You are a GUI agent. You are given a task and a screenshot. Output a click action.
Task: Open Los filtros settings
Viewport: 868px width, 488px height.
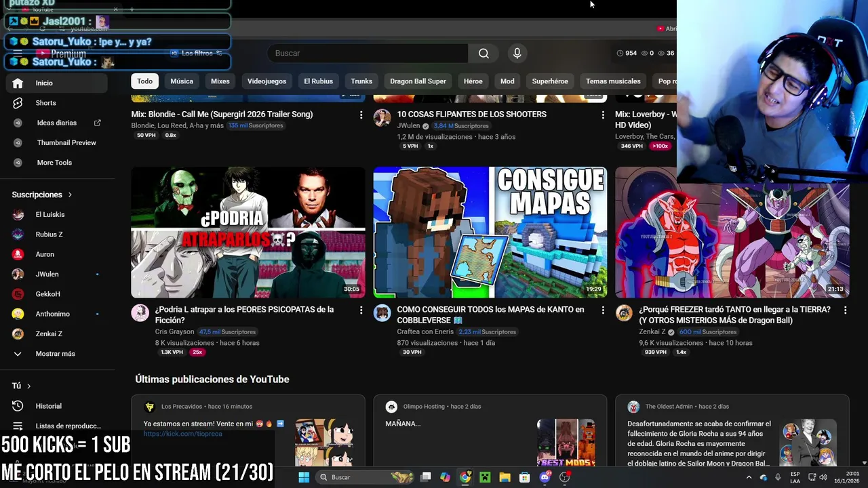pyautogui.click(x=197, y=54)
